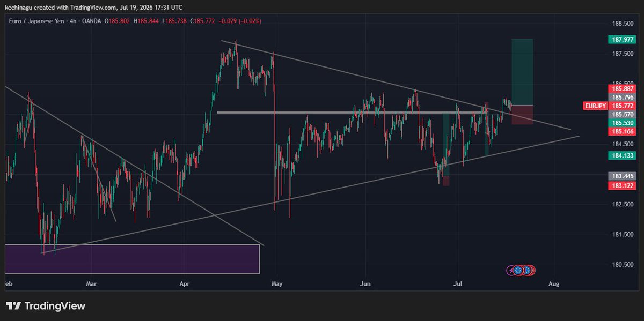Click the 188.500 price axis label
This screenshot has height=321, width=644.
(624, 24)
